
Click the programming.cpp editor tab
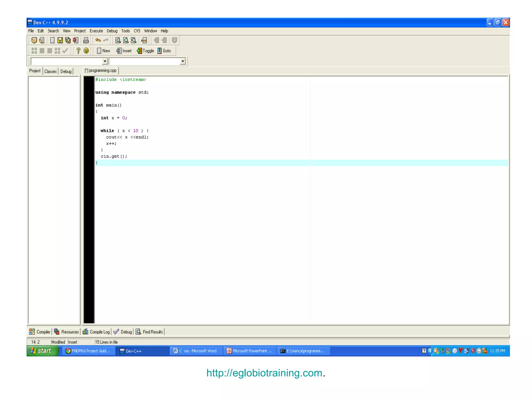101,71
